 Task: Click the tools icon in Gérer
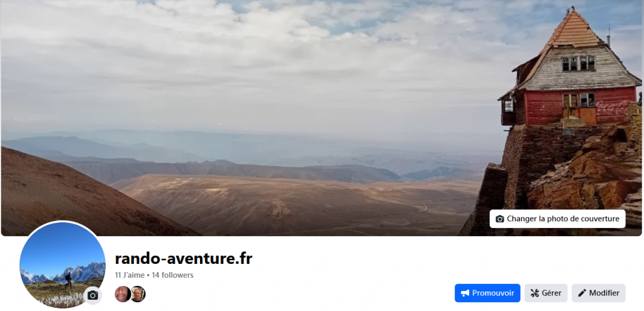pyautogui.click(x=535, y=293)
